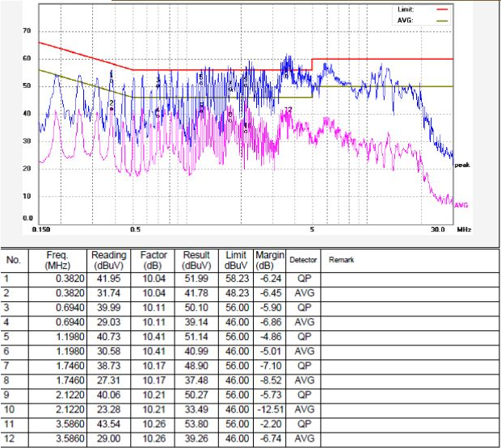Click the 'Limit dBuV' column header
Screen dimensions: 501x448
click(x=236, y=261)
